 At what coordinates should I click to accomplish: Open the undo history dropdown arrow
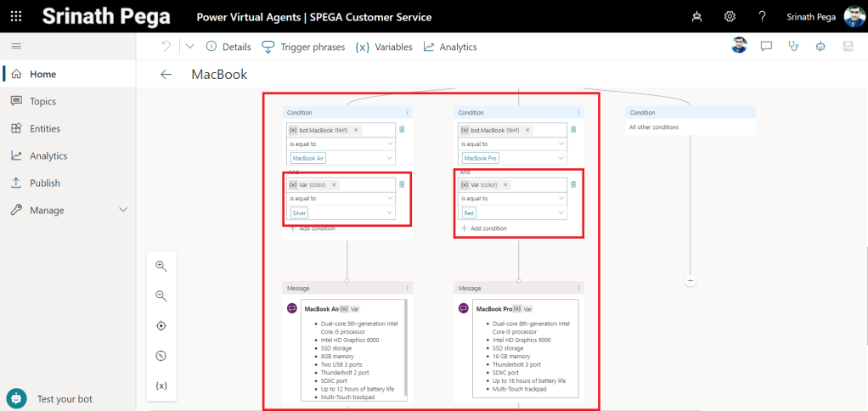point(189,47)
